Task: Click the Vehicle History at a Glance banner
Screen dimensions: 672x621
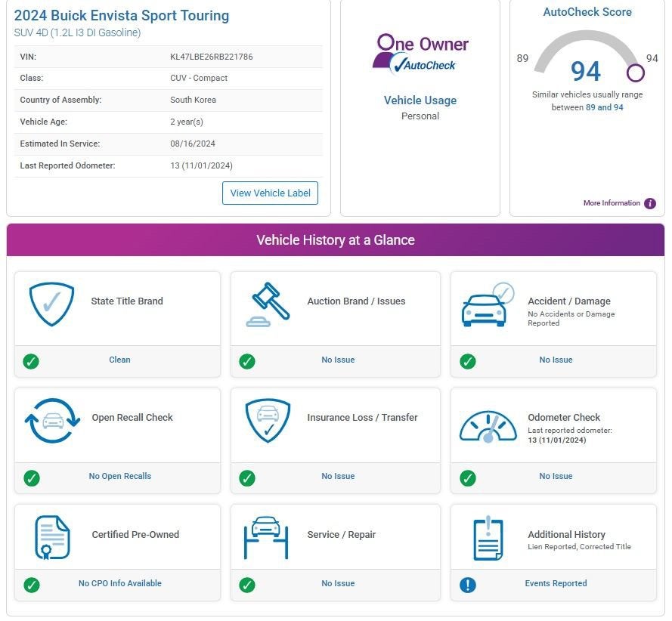Action: pos(336,239)
